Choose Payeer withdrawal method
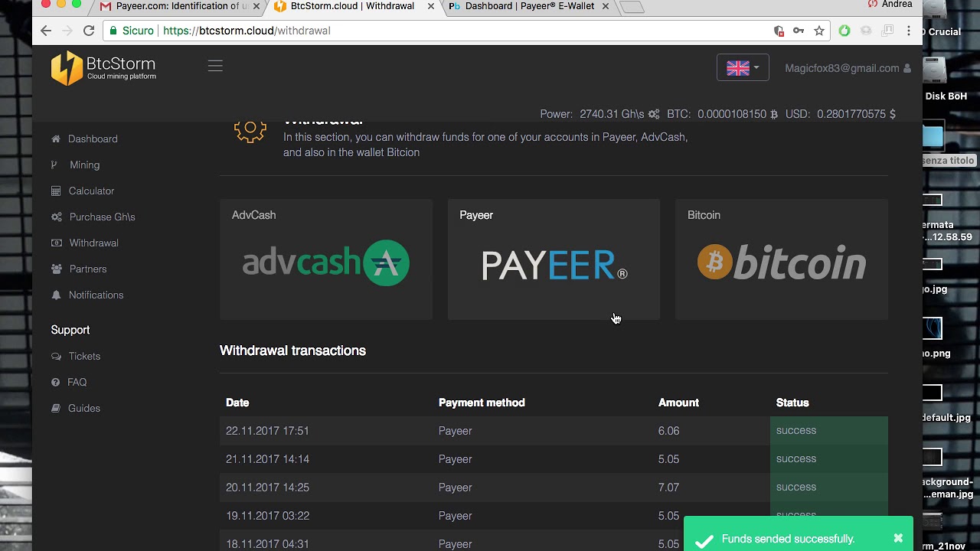This screenshot has width=980, height=551. 554,259
